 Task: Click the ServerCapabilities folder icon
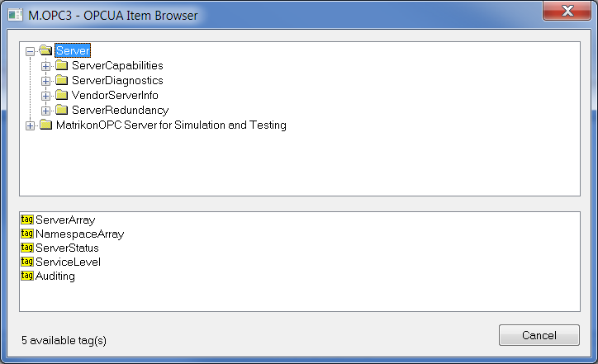[x=60, y=66]
